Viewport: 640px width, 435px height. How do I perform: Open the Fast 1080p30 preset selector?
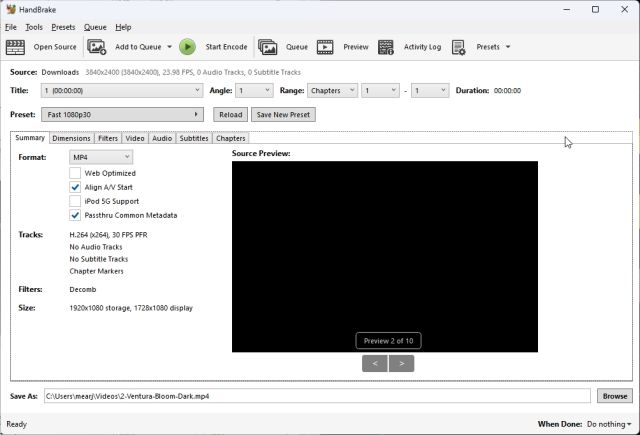(122, 115)
